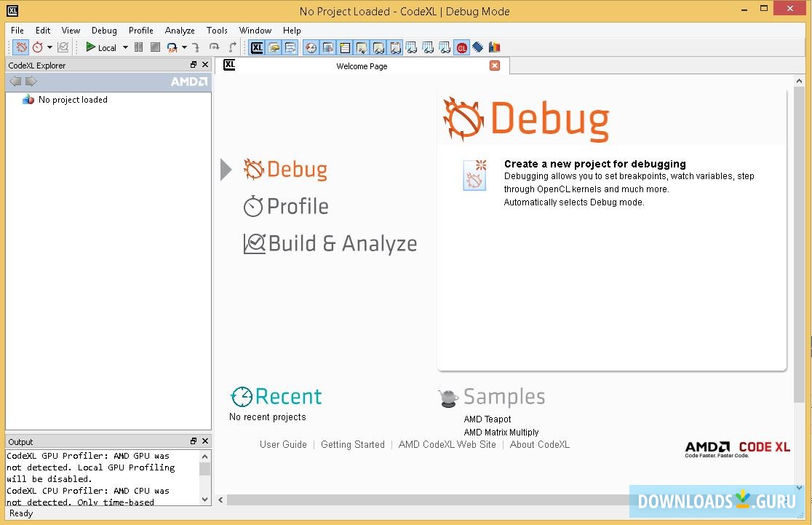Open the AMD Teapot sample
This screenshot has width=812, height=525.
(487, 419)
